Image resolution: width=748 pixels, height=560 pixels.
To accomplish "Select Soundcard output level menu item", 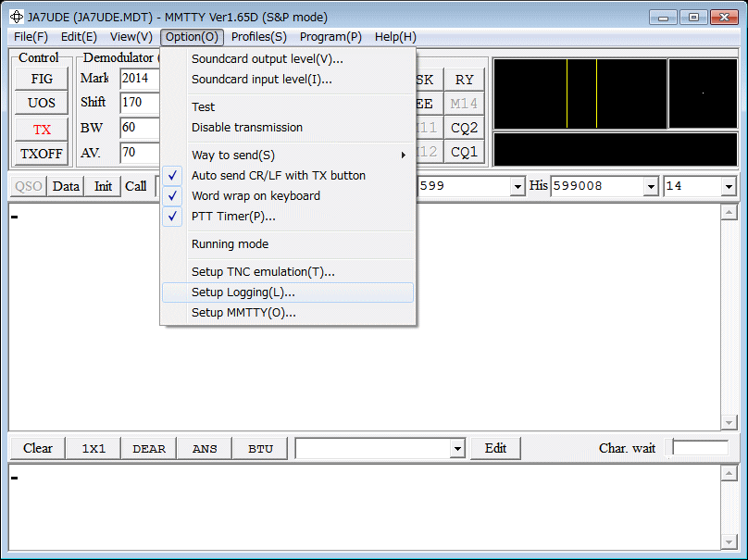I will pyautogui.click(x=267, y=59).
